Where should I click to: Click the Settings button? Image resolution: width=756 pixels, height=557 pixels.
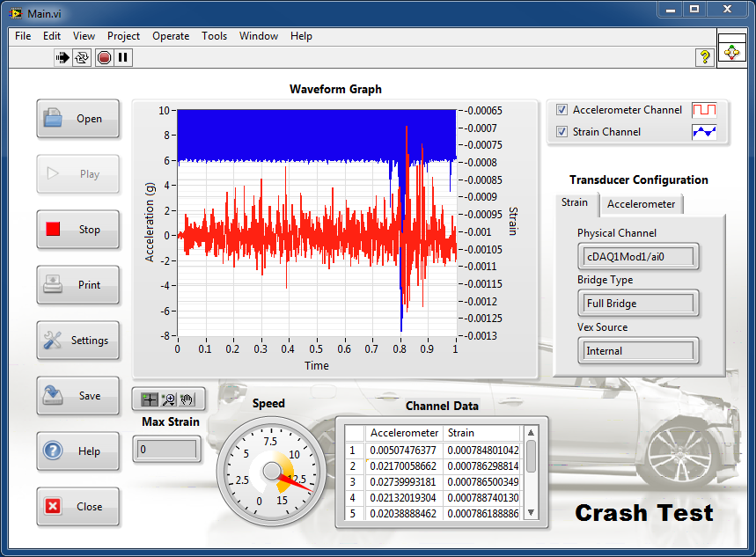[x=78, y=341]
